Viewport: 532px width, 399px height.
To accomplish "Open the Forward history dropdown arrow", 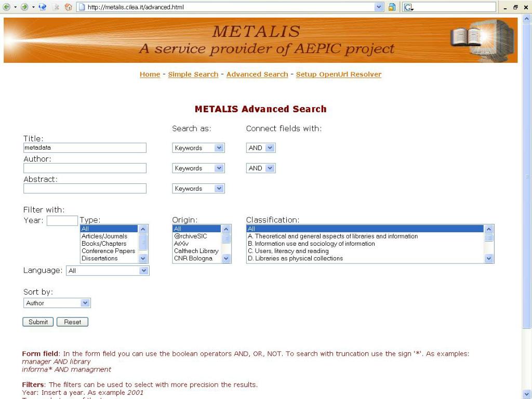I will (33, 7).
